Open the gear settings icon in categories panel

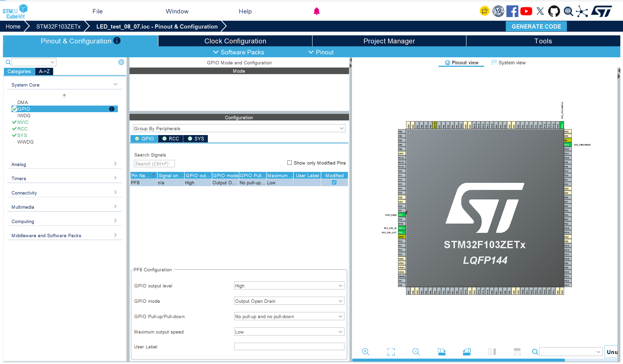pos(121,62)
